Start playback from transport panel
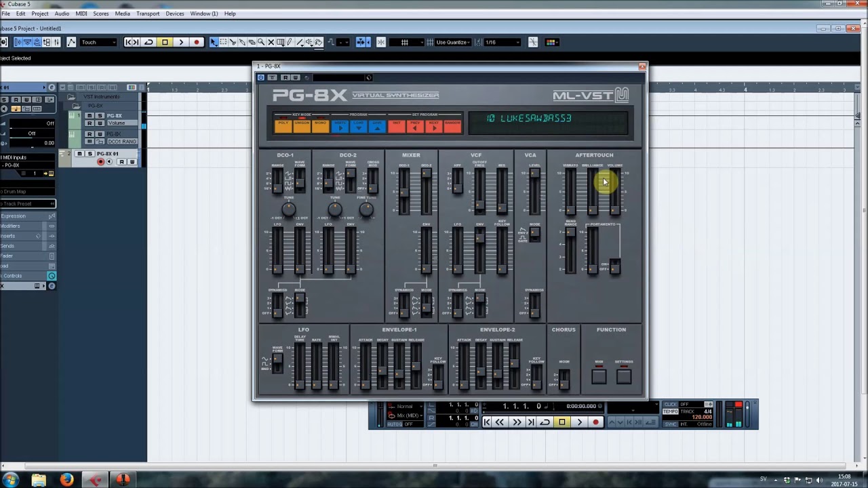 (x=579, y=422)
